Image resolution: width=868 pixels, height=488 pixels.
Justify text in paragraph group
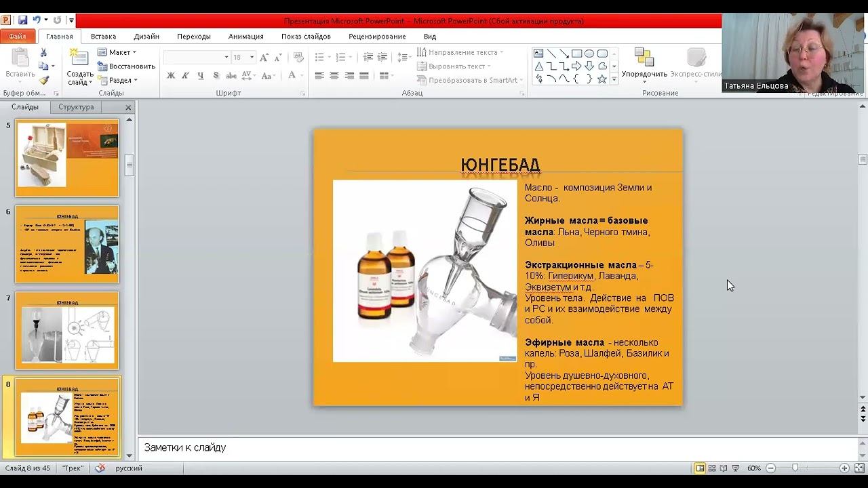tap(364, 76)
